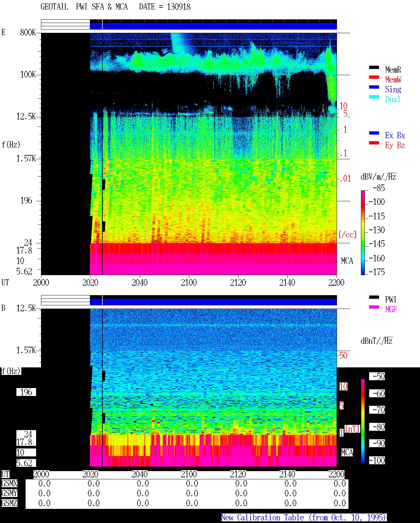
Task: Click the GSMY value under 2100
Action: pyautogui.click(x=192, y=493)
